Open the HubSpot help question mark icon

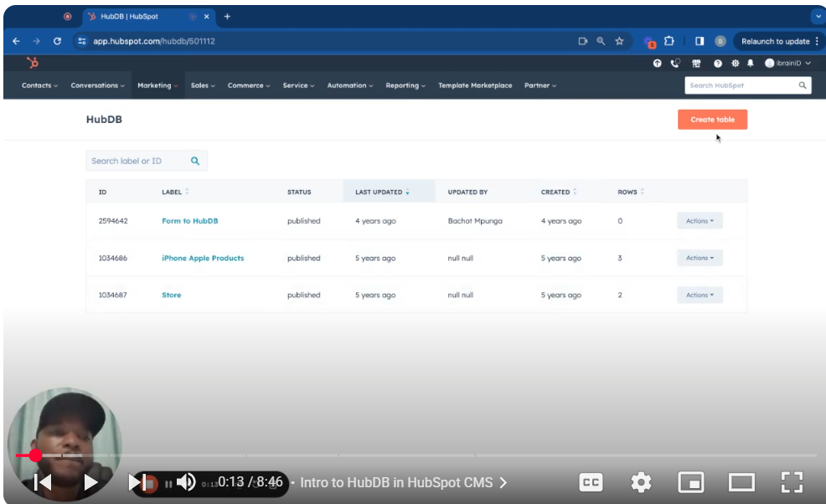click(x=717, y=63)
